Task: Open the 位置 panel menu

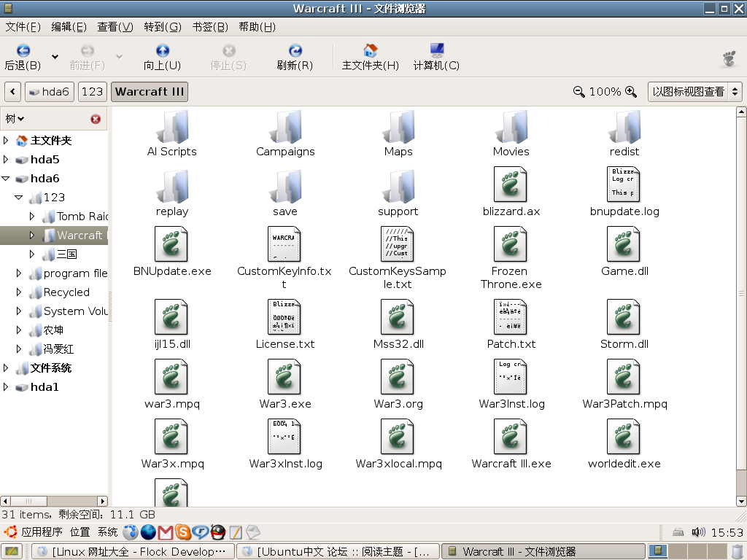Action: tap(80, 532)
